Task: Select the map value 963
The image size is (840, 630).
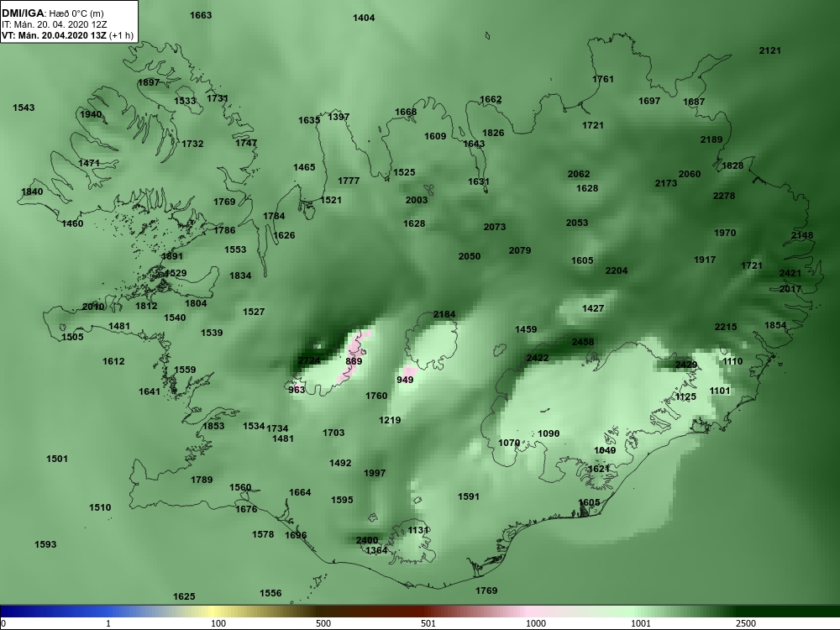Action: (297, 390)
